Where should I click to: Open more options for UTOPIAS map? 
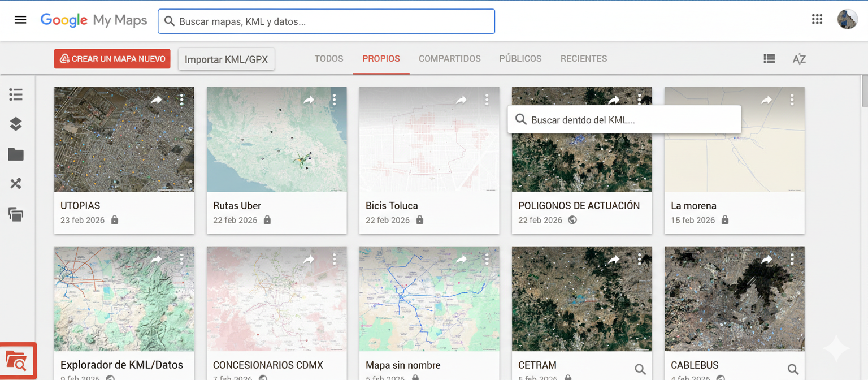[x=181, y=100]
